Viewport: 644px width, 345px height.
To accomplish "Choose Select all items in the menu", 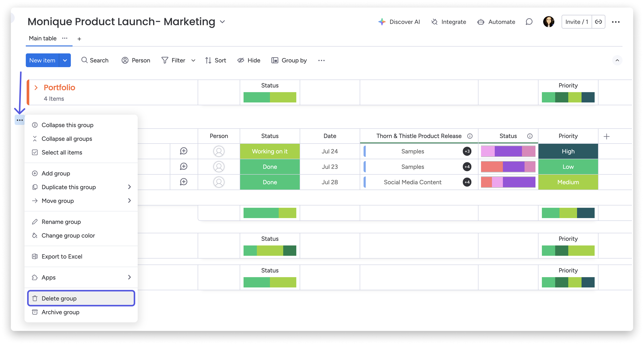I will point(62,152).
